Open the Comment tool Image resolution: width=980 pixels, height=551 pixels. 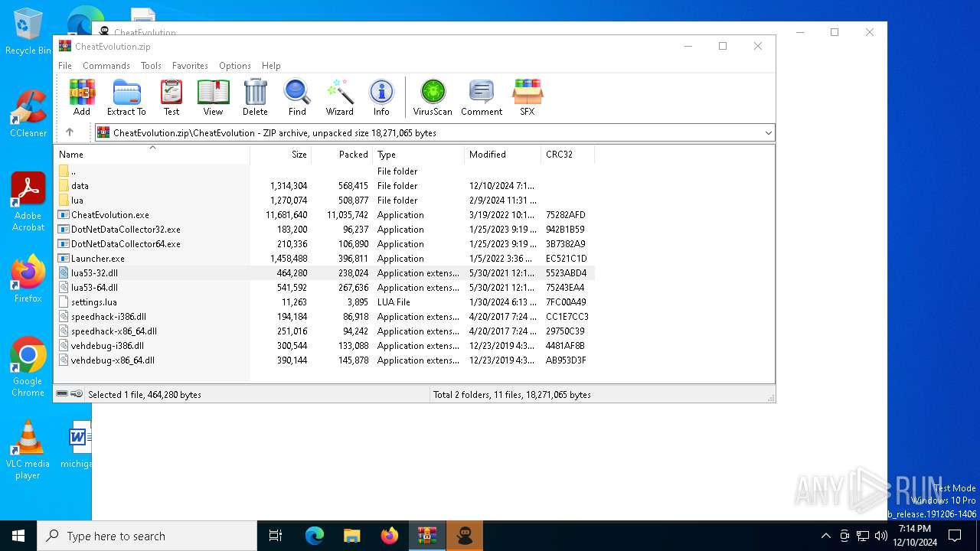pos(482,97)
